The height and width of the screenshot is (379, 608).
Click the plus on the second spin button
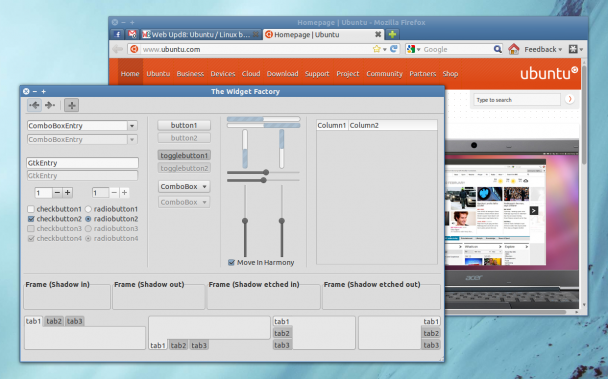pos(124,192)
